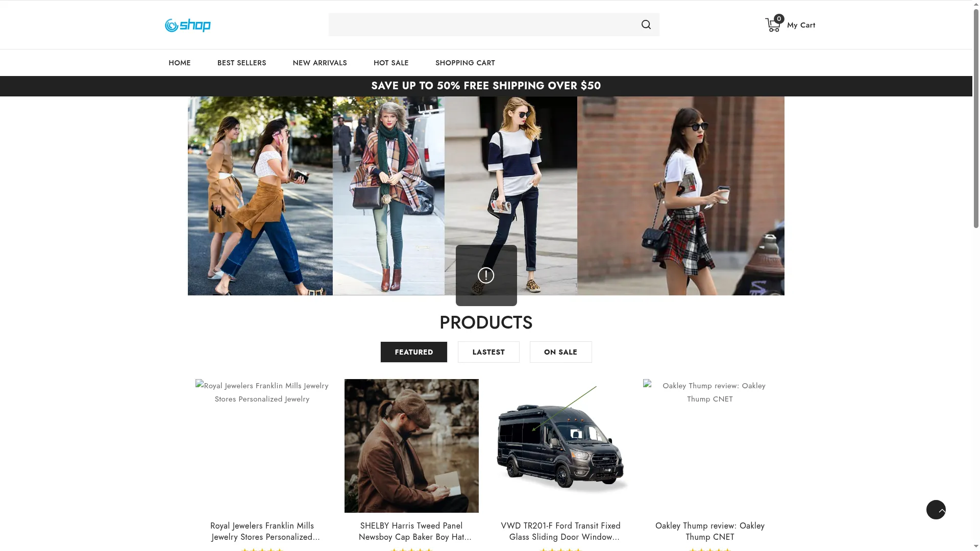Screen dimensions: 980x551
Task: Click the Ford Transit van product image
Action: tap(560, 446)
